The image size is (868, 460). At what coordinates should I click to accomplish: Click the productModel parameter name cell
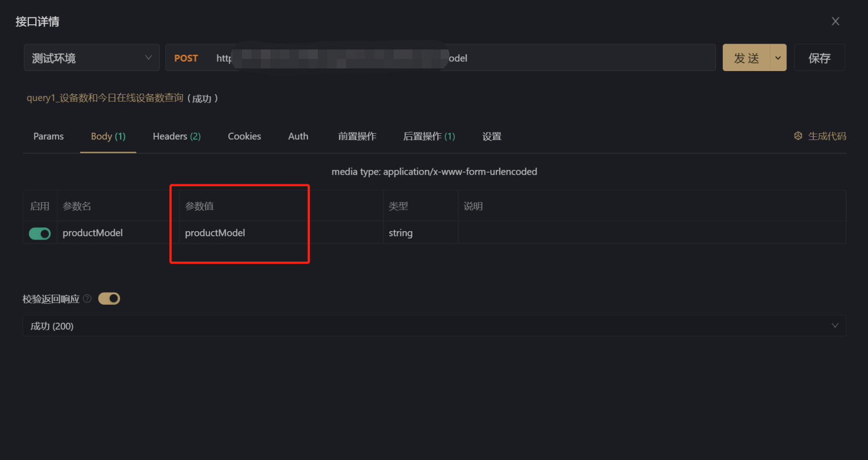click(x=118, y=233)
